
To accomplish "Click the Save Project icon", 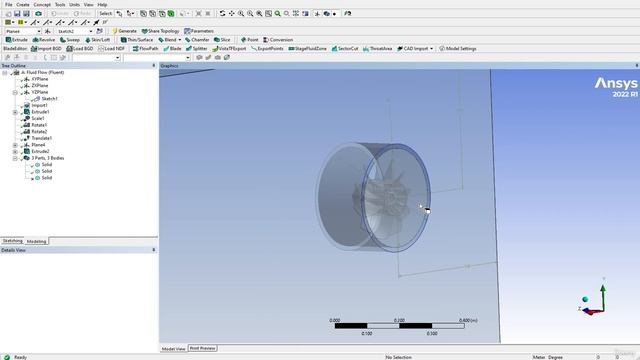I will pos(17,13).
